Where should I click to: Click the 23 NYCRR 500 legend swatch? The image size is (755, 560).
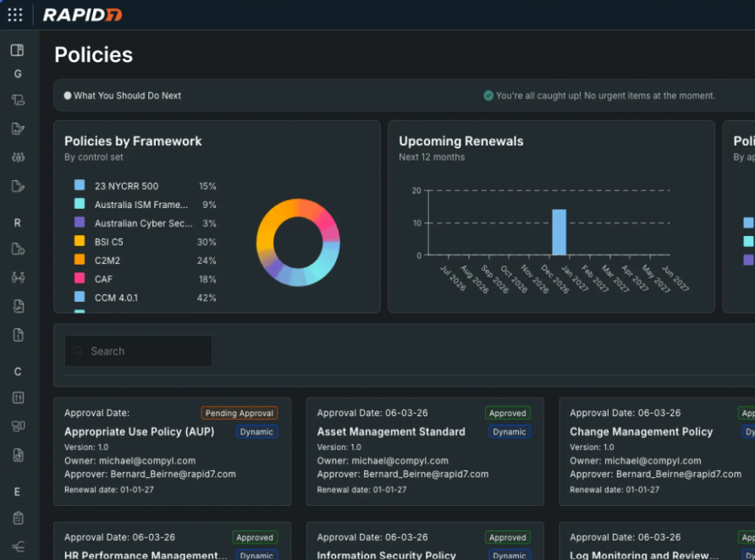pyautogui.click(x=80, y=185)
